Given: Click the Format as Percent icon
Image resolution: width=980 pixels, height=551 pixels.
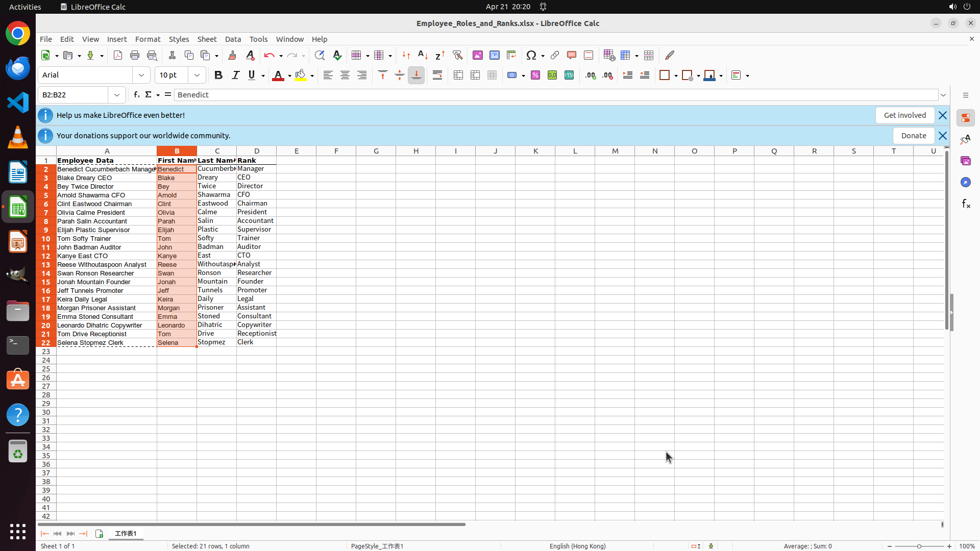Looking at the screenshot, I should 535,76.
